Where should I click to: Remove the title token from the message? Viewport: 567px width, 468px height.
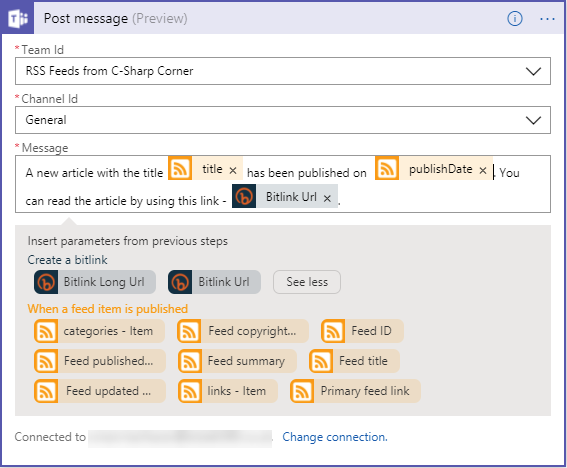[x=233, y=170]
